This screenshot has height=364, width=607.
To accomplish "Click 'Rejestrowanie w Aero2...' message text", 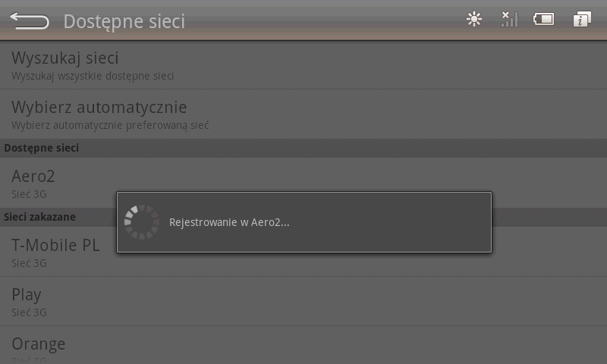I will (229, 222).
